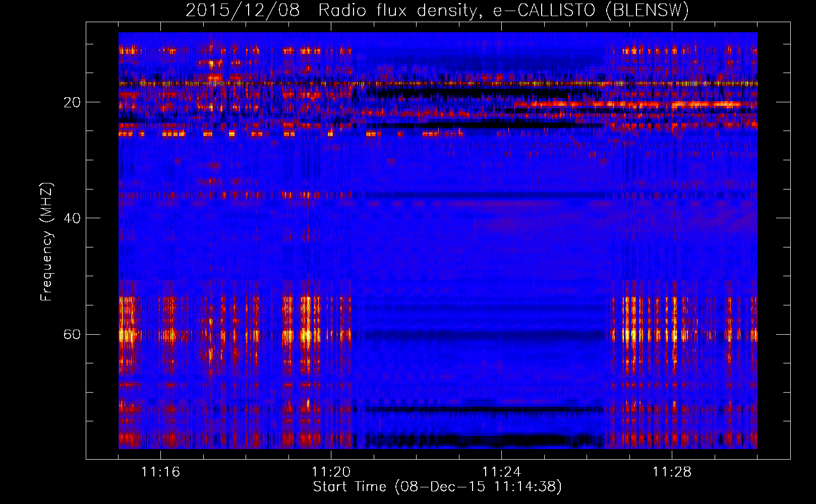This screenshot has height=504, width=816.
Task: Select the "60" frequency tick label
Action: pyautogui.click(x=72, y=334)
